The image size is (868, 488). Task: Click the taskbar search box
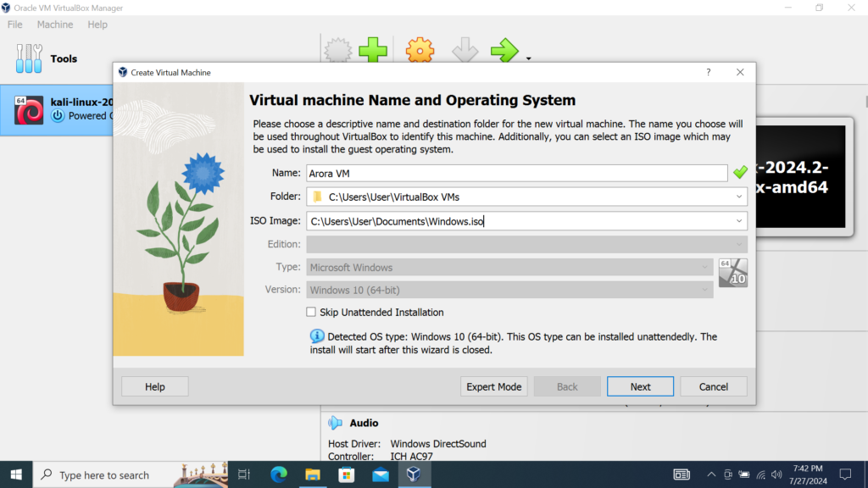pyautogui.click(x=130, y=474)
